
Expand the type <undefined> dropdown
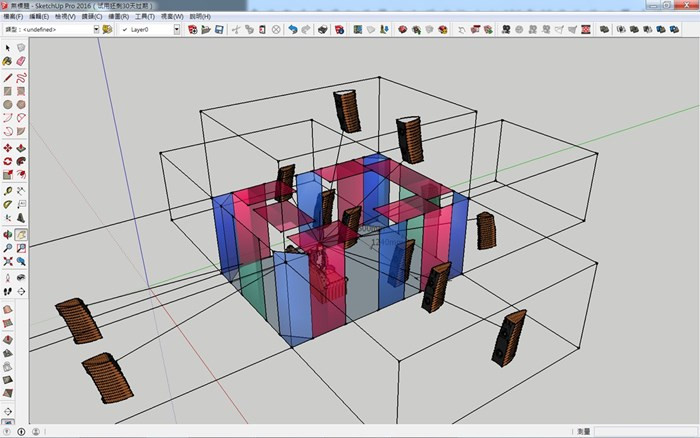click(96, 30)
